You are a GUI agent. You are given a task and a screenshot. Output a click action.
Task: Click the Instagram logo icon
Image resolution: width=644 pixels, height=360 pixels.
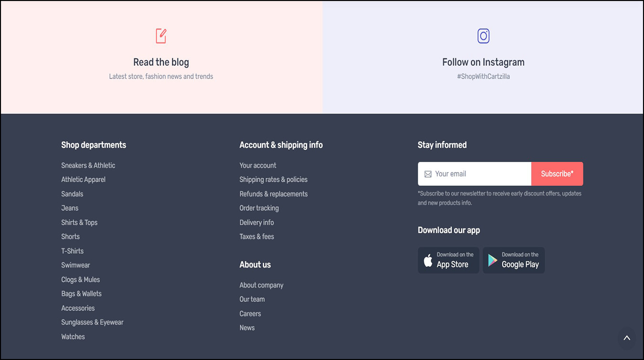pos(483,36)
